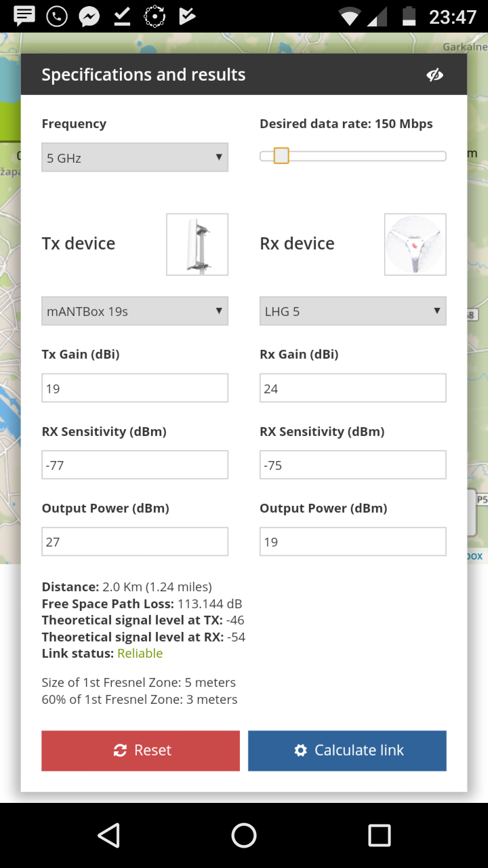Focus the Tx Gain field showing 19
This screenshot has height=868, width=488.
(135, 388)
